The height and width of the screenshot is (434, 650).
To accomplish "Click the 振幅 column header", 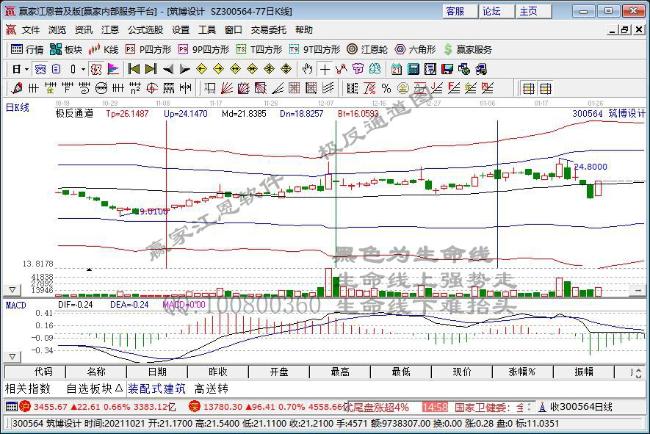I will [x=584, y=372].
